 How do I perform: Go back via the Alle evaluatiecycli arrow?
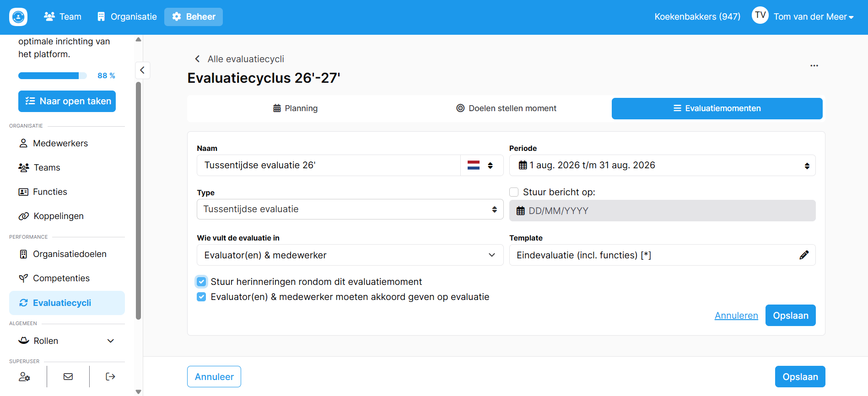coord(197,59)
